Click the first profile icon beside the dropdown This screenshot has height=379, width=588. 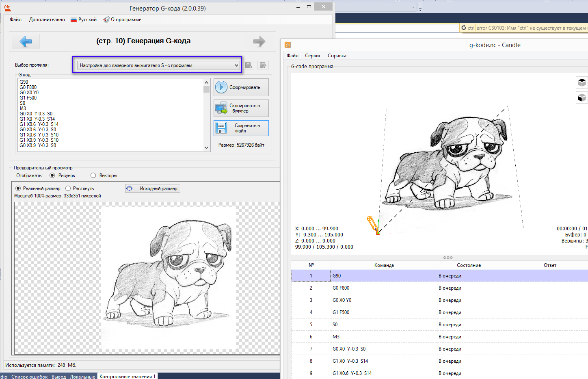click(x=249, y=65)
